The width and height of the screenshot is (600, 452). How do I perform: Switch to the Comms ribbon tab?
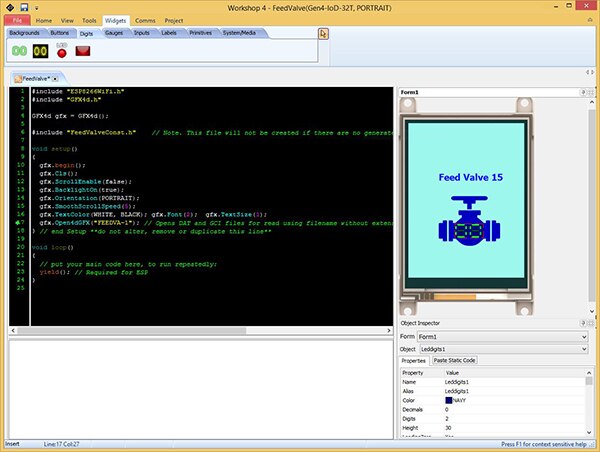point(145,19)
